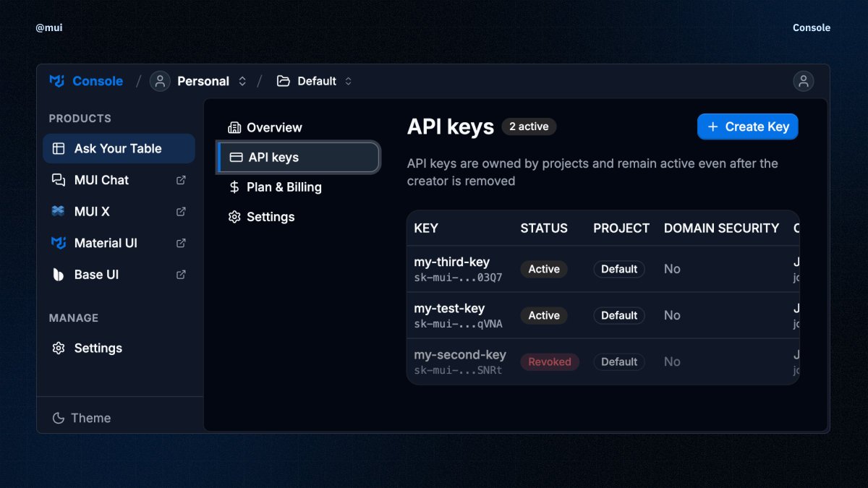The image size is (868, 488).
Task: Click the my-test-key name
Action: tap(449, 308)
